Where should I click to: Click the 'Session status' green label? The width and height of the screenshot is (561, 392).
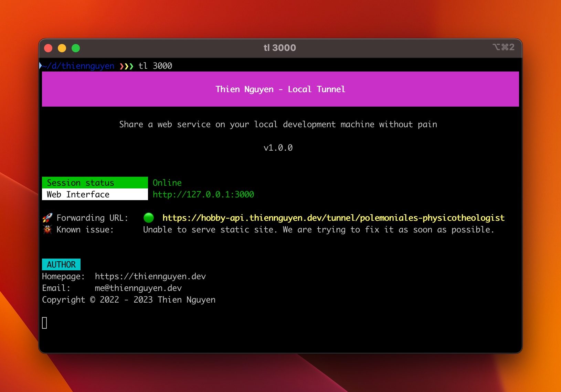tap(95, 183)
